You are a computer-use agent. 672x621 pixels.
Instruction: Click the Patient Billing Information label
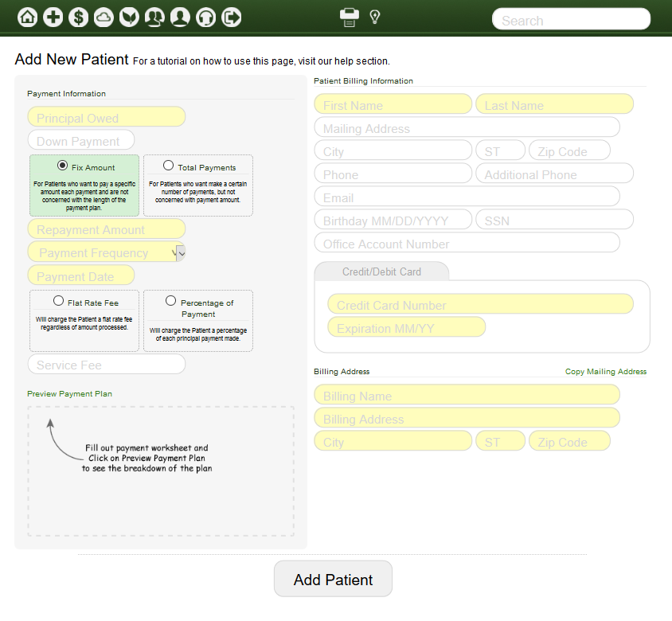click(363, 81)
